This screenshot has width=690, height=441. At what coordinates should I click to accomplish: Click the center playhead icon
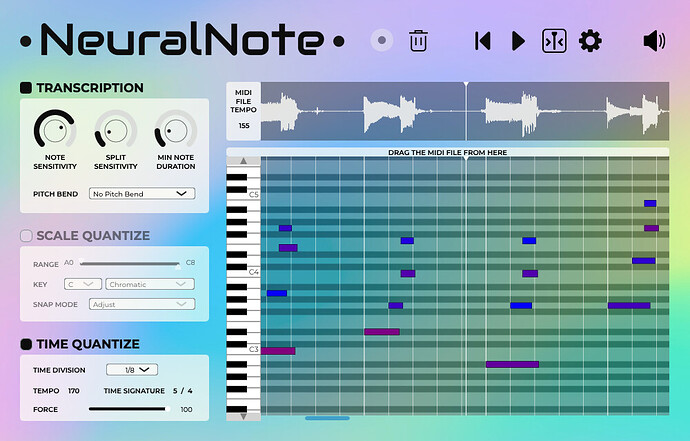553,41
